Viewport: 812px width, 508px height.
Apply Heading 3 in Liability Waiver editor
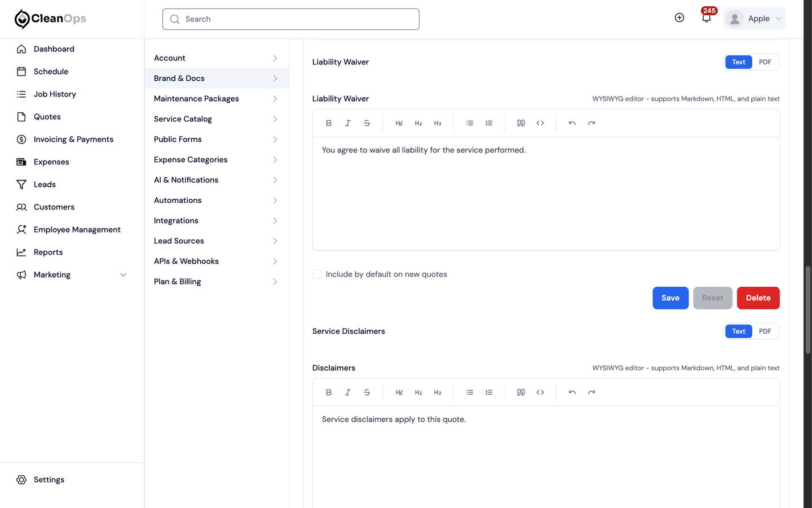pyautogui.click(x=438, y=123)
